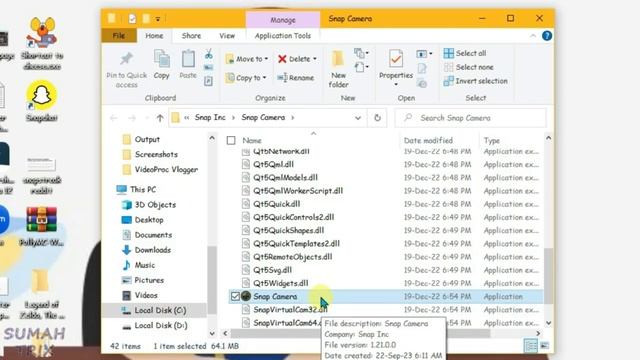Open the Copy to dropdown
The height and width of the screenshot is (360, 640).
click(x=246, y=78)
